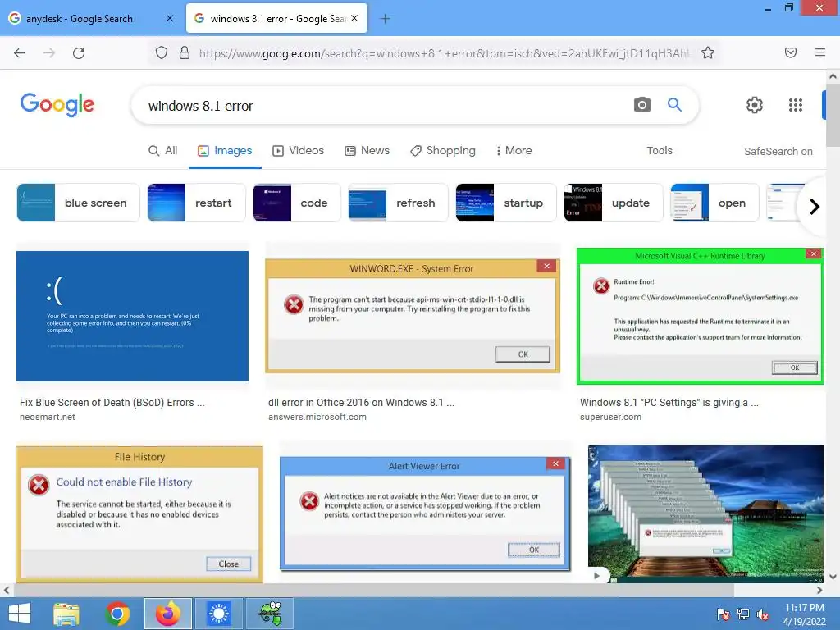Search by image using camera icon
This screenshot has width=840, height=630.
[x=641, y=104]
